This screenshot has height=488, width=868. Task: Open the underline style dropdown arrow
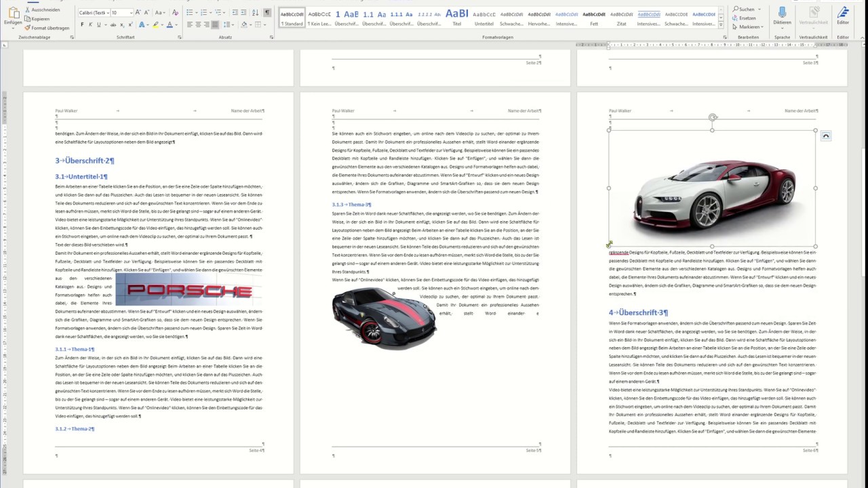pyautogui.click(x=106, y=24)
